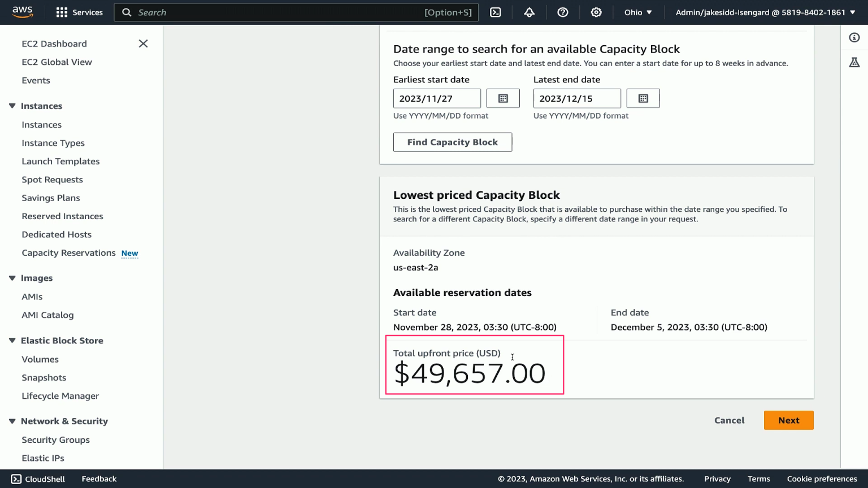
Task: Collapse the Instances section in sidebar
Action: coord(11,106)
